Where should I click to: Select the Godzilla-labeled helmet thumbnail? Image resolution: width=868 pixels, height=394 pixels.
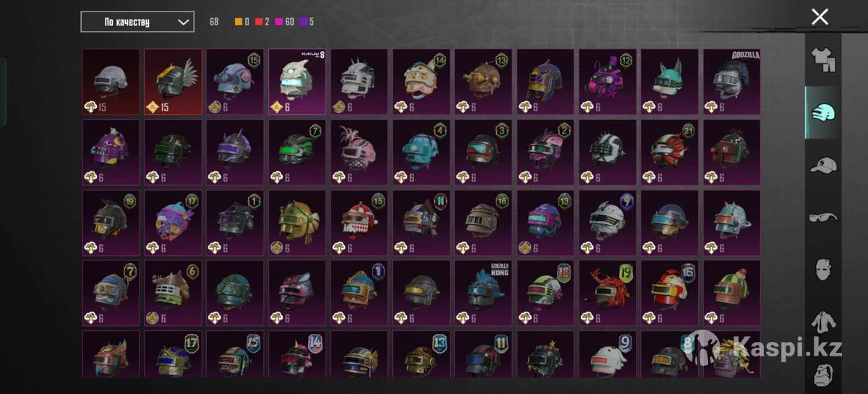731,82
